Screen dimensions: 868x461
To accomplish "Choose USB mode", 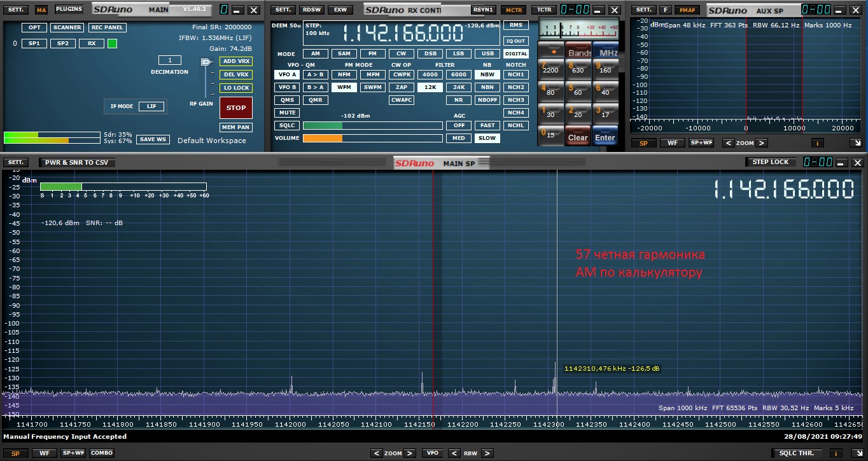I will coord(487,53).
